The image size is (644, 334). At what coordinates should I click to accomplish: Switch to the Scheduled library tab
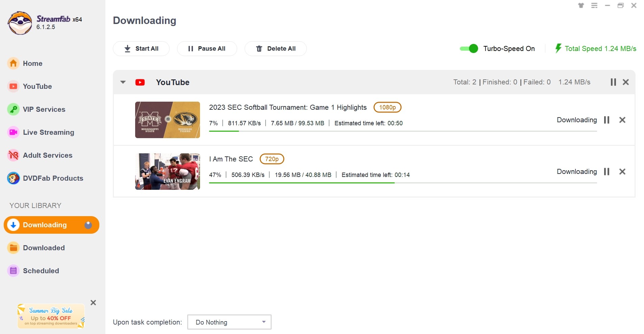[x=41, y=271]
